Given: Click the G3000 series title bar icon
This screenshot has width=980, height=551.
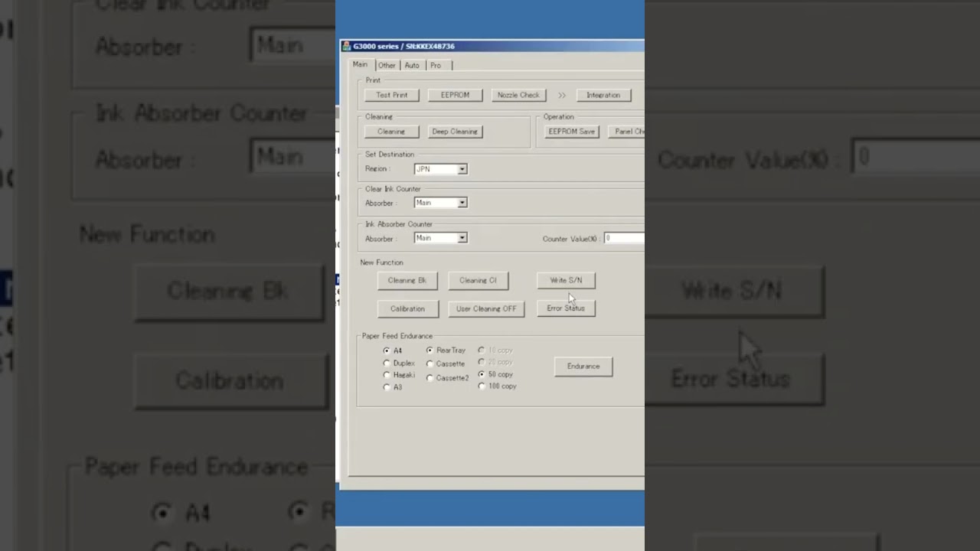Looking at the screenshot, I should (346, 46).
